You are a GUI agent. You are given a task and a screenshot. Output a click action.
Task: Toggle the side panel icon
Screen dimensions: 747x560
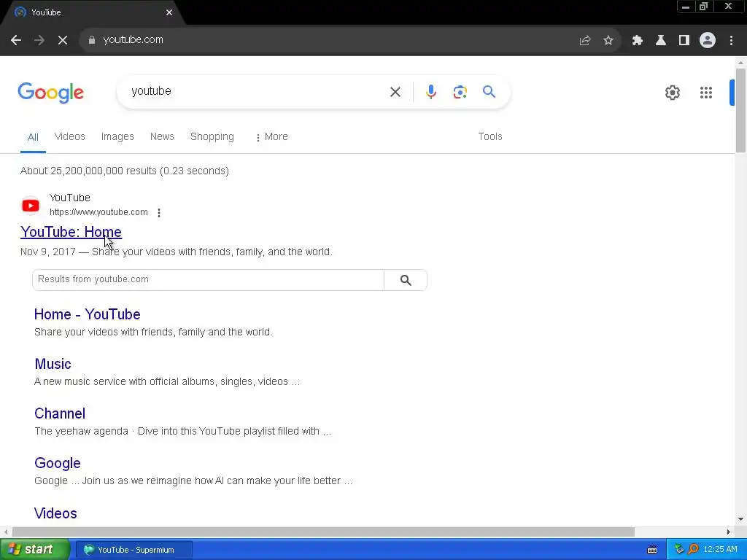coord(684,40)
